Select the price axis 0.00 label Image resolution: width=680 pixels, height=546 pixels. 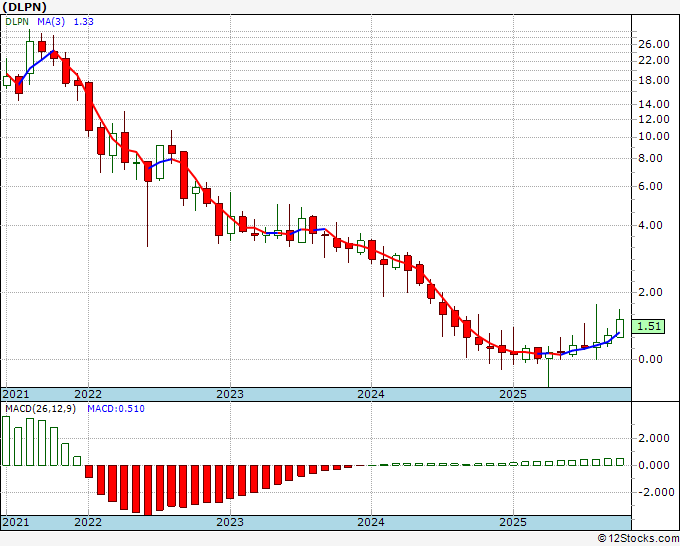(x=651, y=359)
